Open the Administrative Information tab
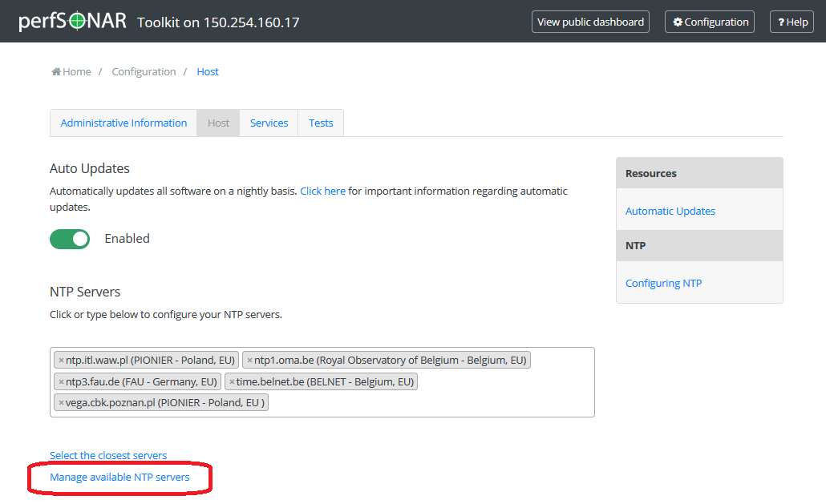 click(x=123, y=123)
